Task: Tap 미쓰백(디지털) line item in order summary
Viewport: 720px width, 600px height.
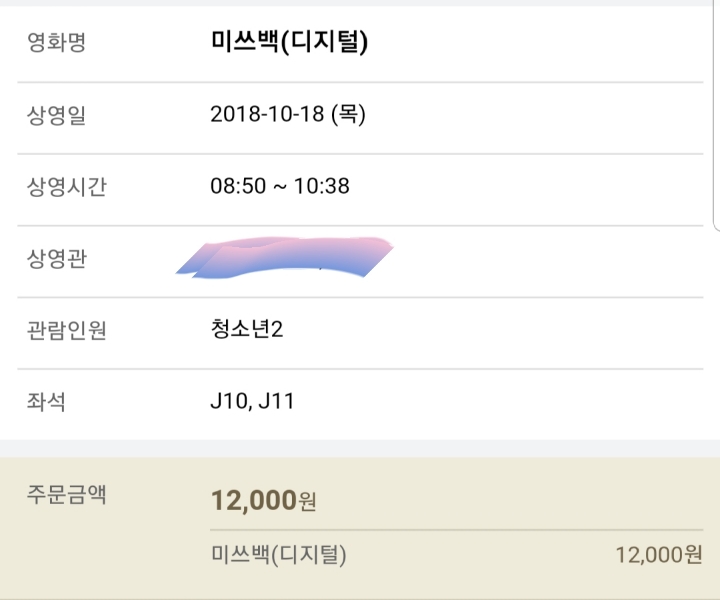Action: coord(278,555)
